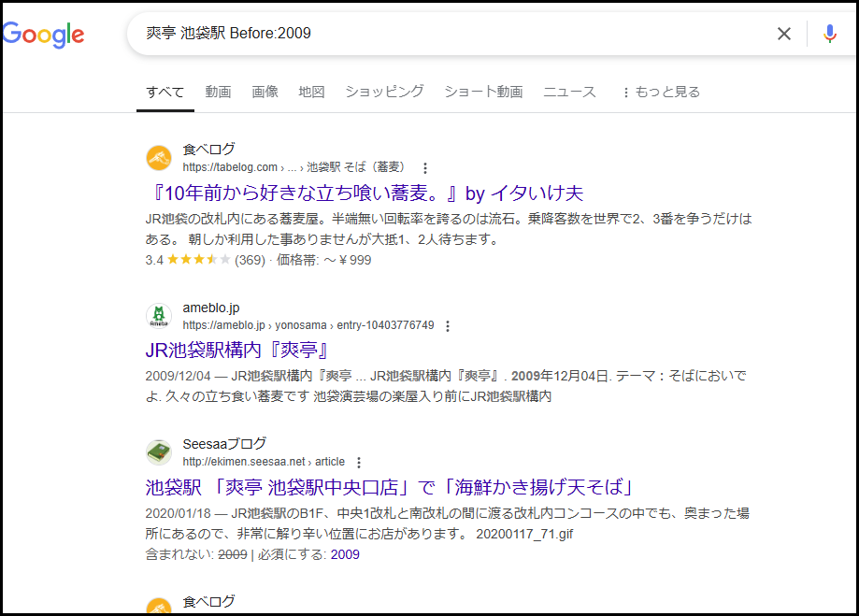Clear the search box with X icon
This screenshot has width=859, height=616.
click(x=783, y=34)
